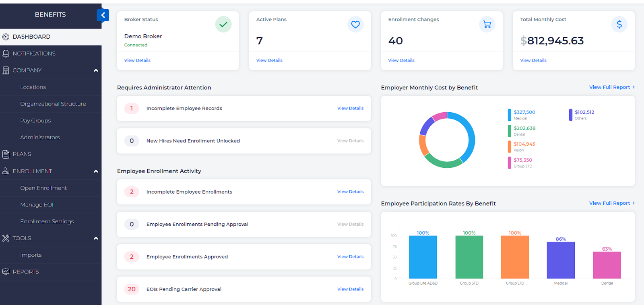Open Pay Groups under Company
The width and height of the screenshot is (644, 305).
tap(35, 121)
